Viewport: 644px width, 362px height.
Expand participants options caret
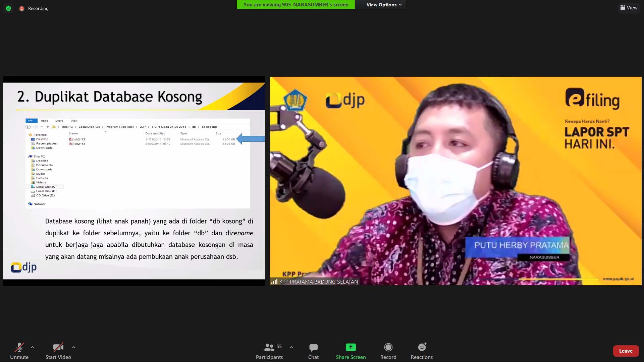pos(291,347)
